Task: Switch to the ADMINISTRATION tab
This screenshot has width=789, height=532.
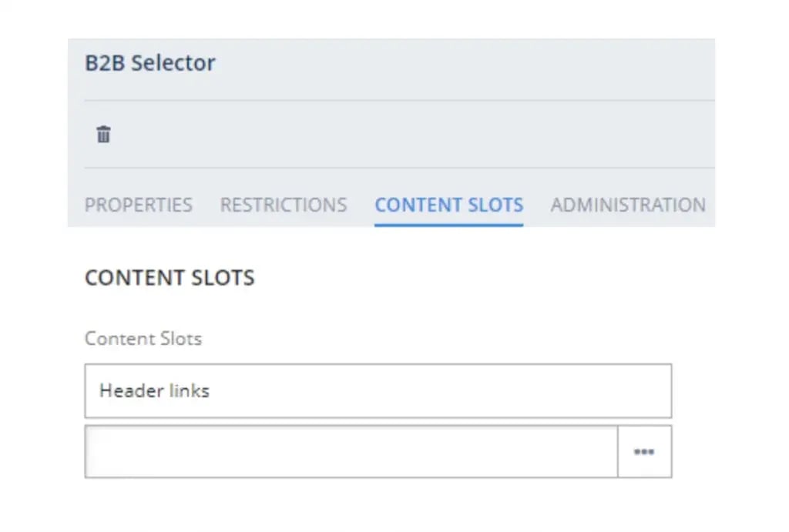Action: (x=627, y=205)
